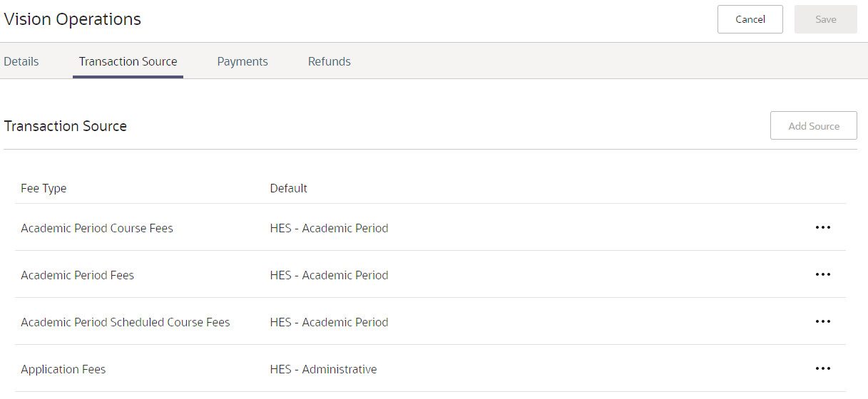Open actions menu for Scheduled Course Fees row
The width and height of the screenshot is (868, 399).
[822, 322]
